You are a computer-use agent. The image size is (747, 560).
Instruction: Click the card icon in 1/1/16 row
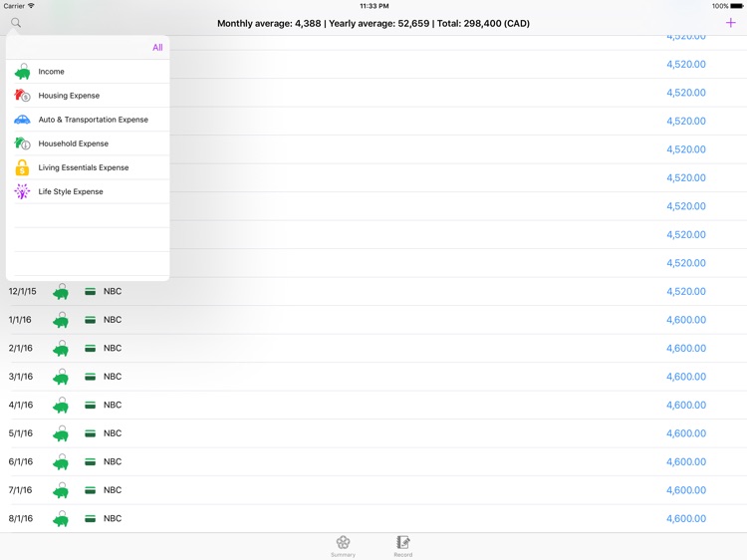click(90, 320)
